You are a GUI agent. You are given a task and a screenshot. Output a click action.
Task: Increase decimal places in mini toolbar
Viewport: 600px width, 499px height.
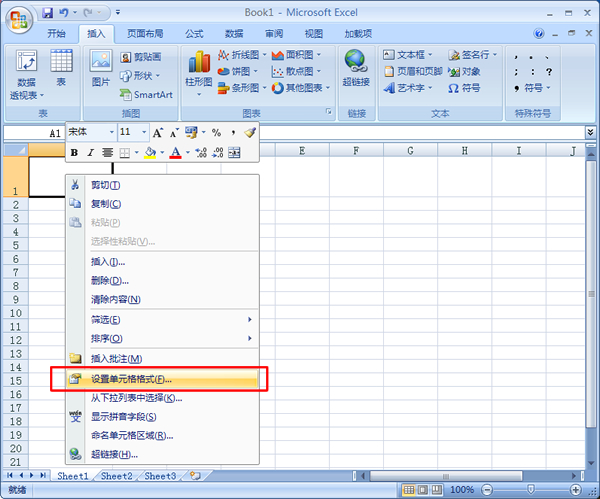201,153
